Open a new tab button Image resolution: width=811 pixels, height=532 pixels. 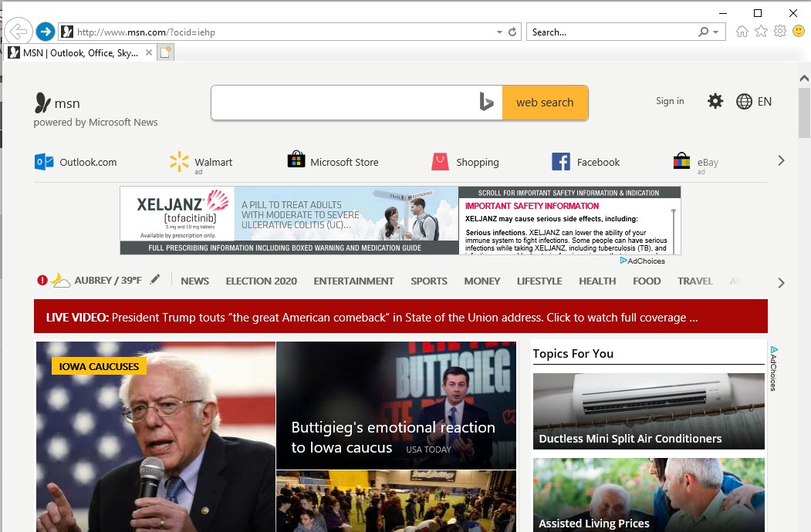tap(165, 52)
